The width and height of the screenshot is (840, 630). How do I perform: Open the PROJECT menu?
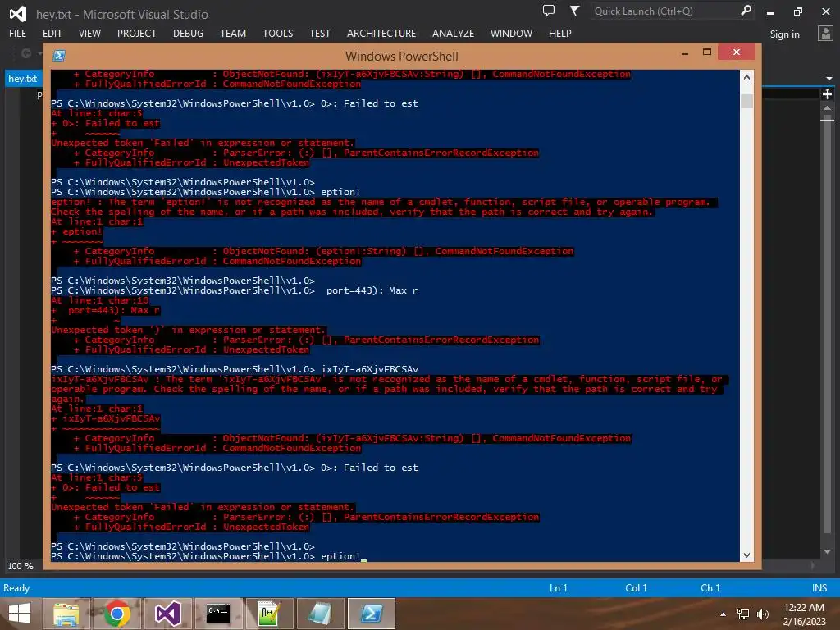point(137,33)
